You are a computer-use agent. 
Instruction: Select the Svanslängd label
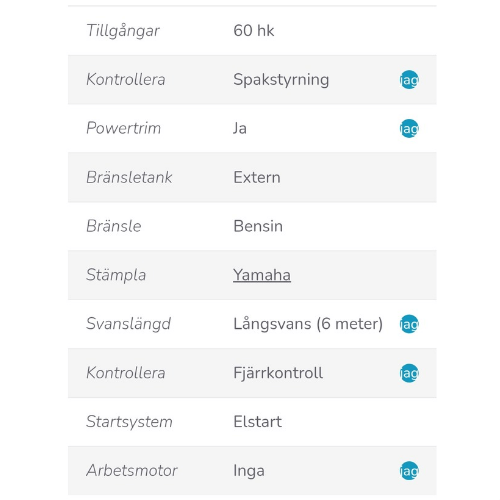tap(128, 324)
